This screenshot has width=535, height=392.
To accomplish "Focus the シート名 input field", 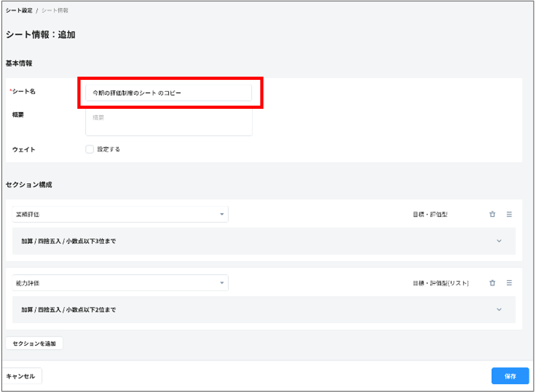I will [x=169, y=93].
